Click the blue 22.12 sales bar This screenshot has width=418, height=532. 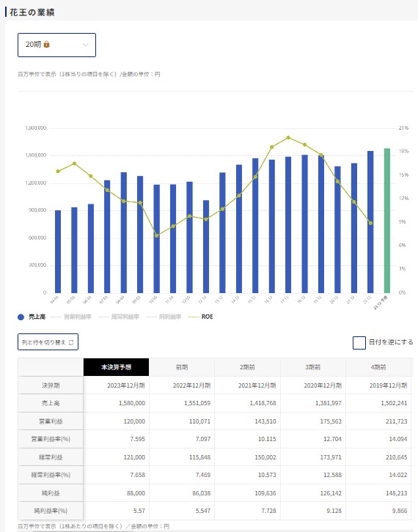370,222
